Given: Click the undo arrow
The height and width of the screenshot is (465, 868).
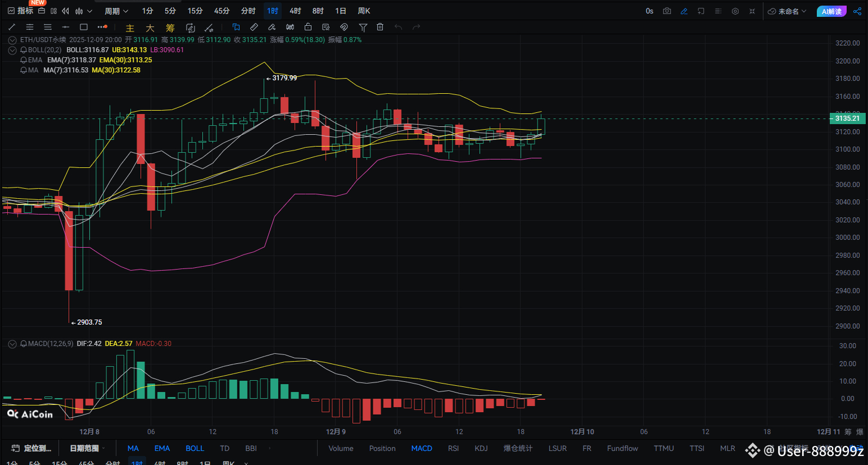Looking at the screenshot, I should pyautogui.click(x=399, y=27).
